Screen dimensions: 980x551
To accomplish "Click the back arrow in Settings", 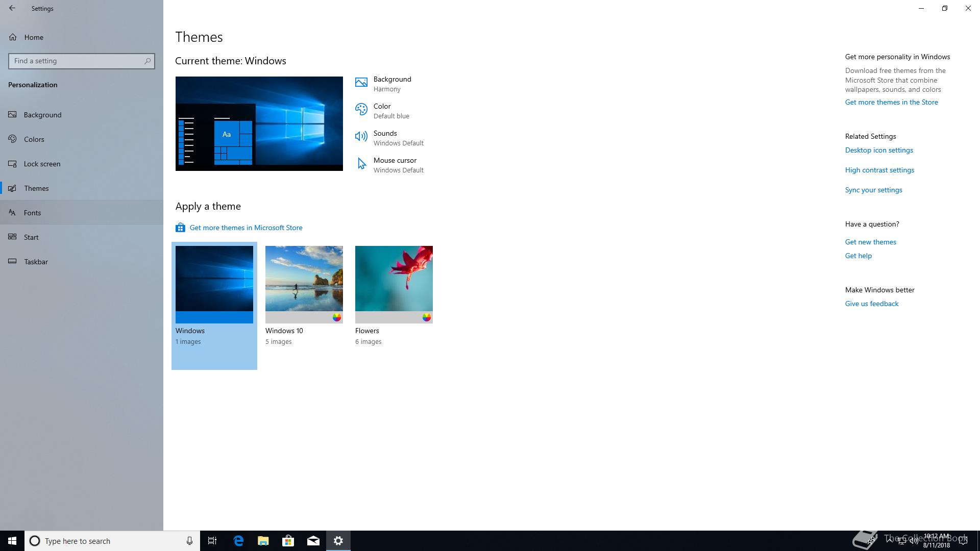I will click(12, 8).
